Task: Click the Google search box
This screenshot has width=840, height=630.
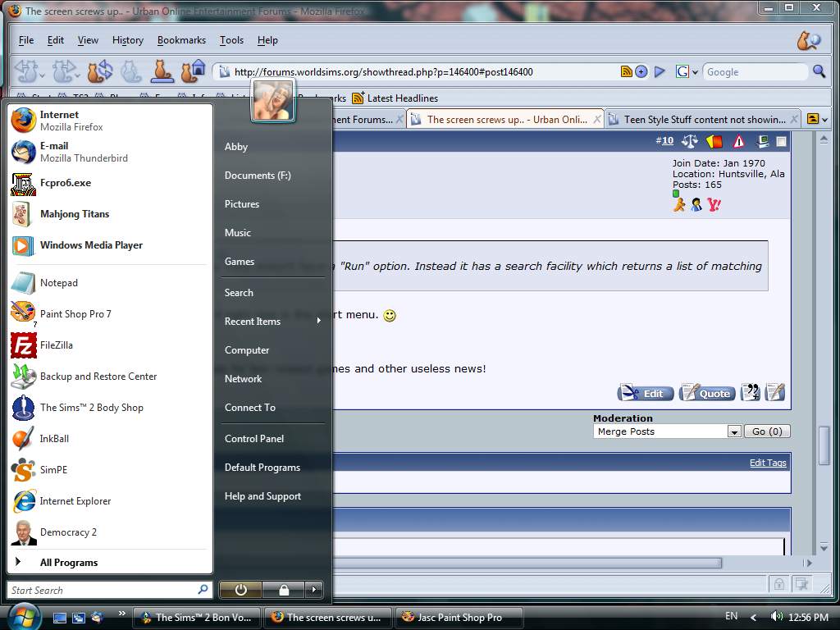Action: [755, 72]
